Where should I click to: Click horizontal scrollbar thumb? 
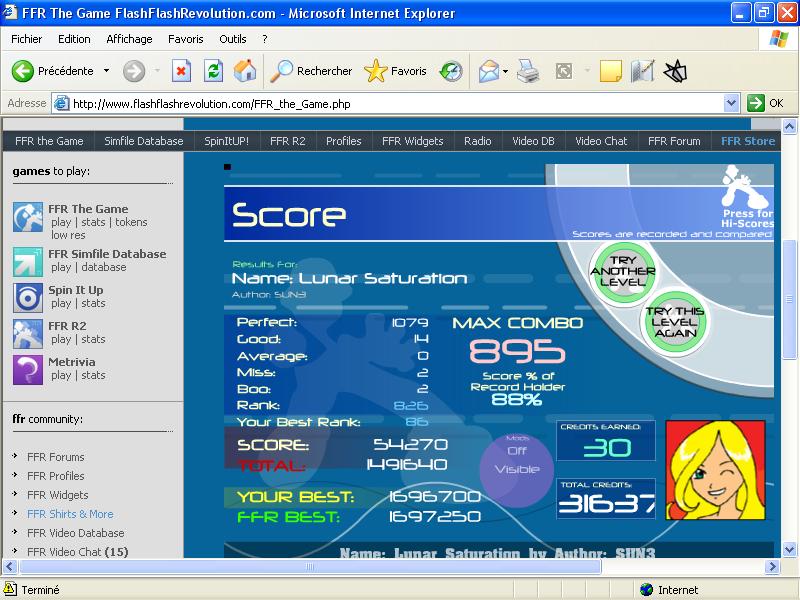click(310, 566)
